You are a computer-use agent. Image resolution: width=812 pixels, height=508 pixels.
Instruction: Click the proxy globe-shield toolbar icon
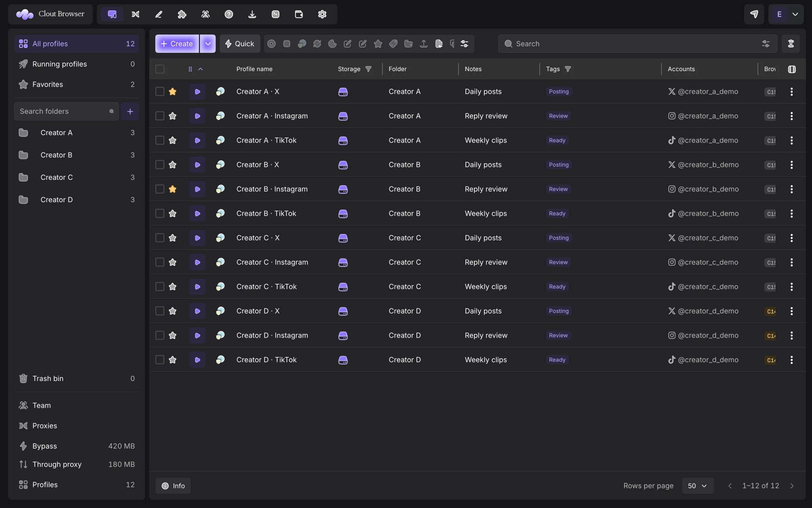pyautogui.click(x=302, y=44)
